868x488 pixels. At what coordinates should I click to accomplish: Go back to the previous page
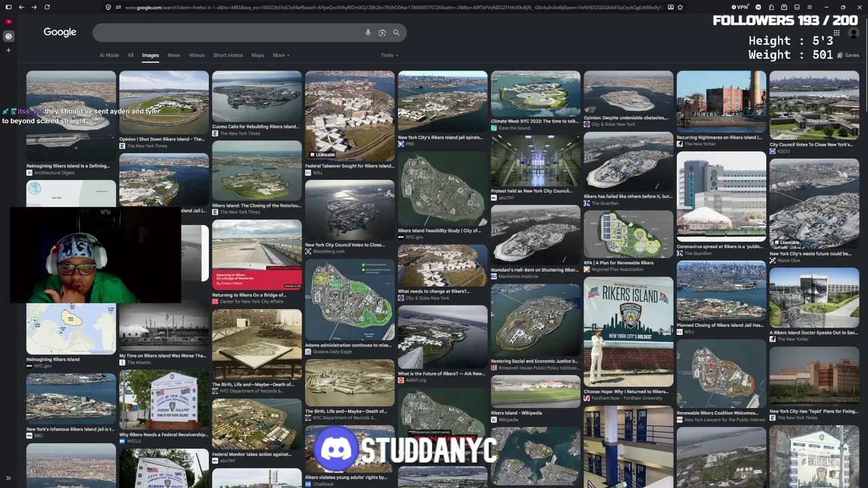(22, 7)
